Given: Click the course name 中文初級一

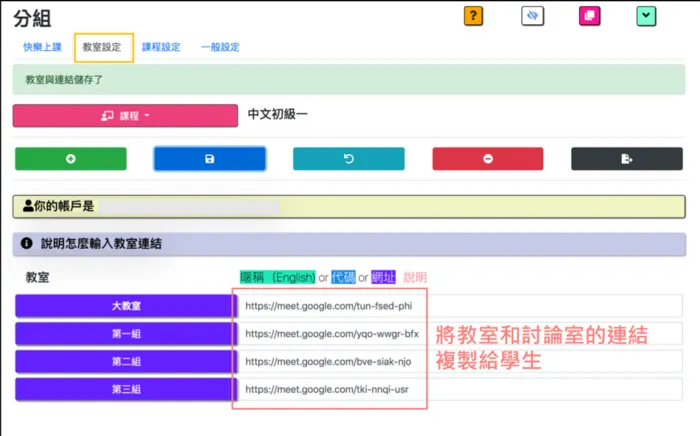Looking at the screenshot, I should [278, 115].
